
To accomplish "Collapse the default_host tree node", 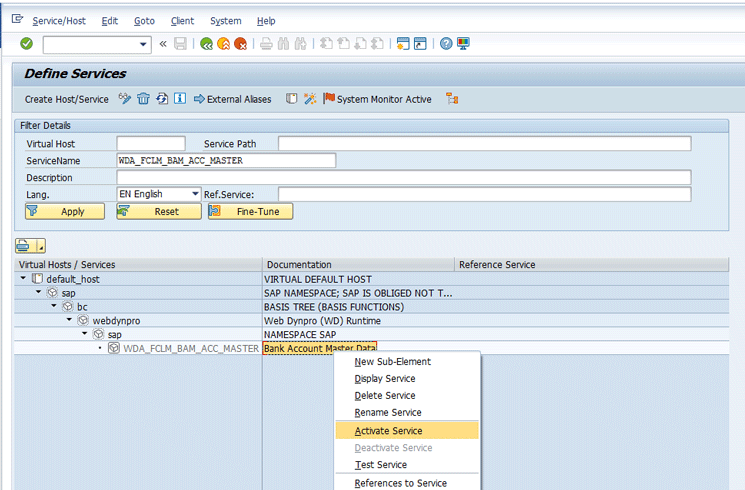I will tap(24, 278).
